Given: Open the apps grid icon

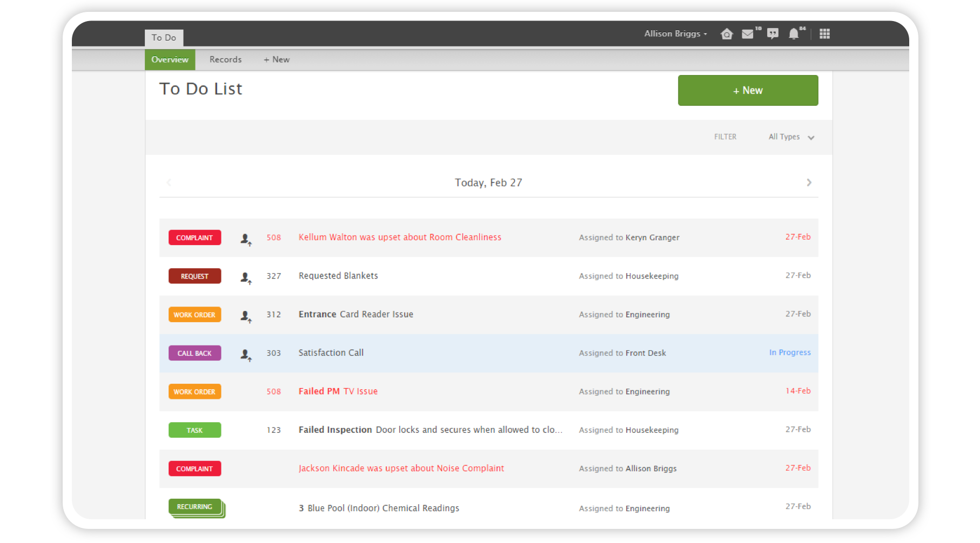Looking at the screenshot, I should (x=824, y=34).
